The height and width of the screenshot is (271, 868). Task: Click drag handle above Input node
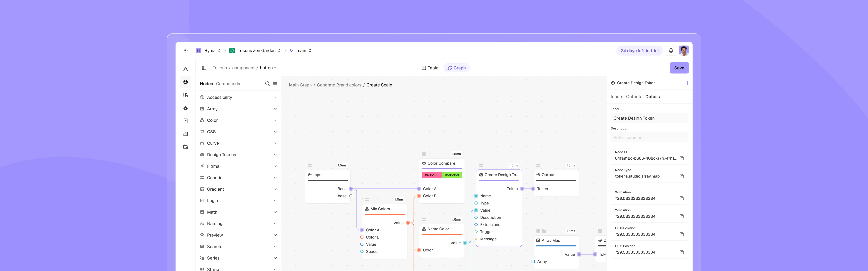pyautogui.click(x=310, y=165)
